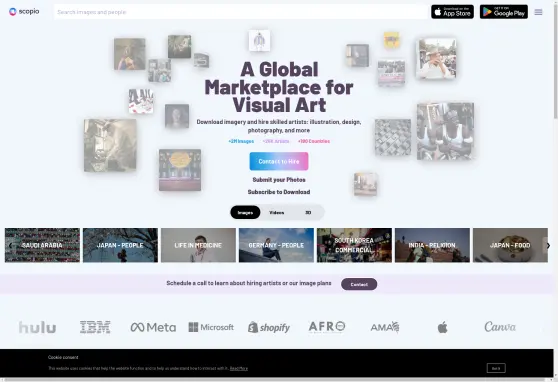Image resolution: width=558 pixels, height=382 pixels.
Task: Open the man with white hat photo
Action: pos(436,58)
